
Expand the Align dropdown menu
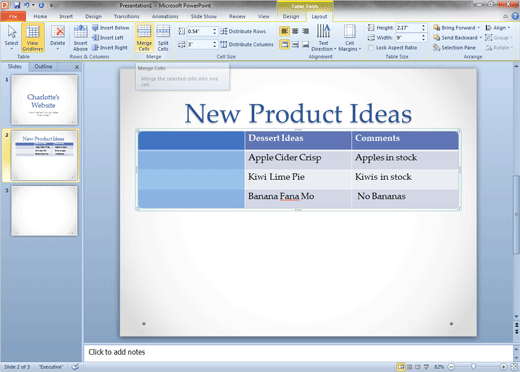coord(498,28)
